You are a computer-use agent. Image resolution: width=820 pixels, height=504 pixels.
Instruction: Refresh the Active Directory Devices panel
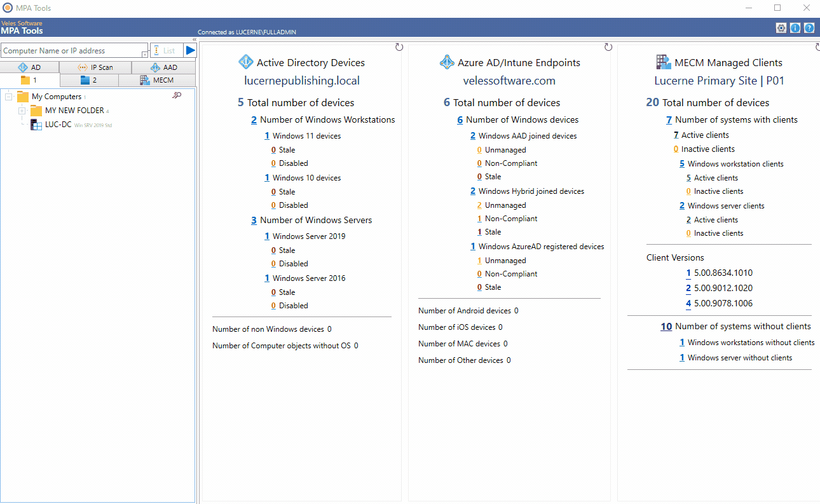point(399,46)
